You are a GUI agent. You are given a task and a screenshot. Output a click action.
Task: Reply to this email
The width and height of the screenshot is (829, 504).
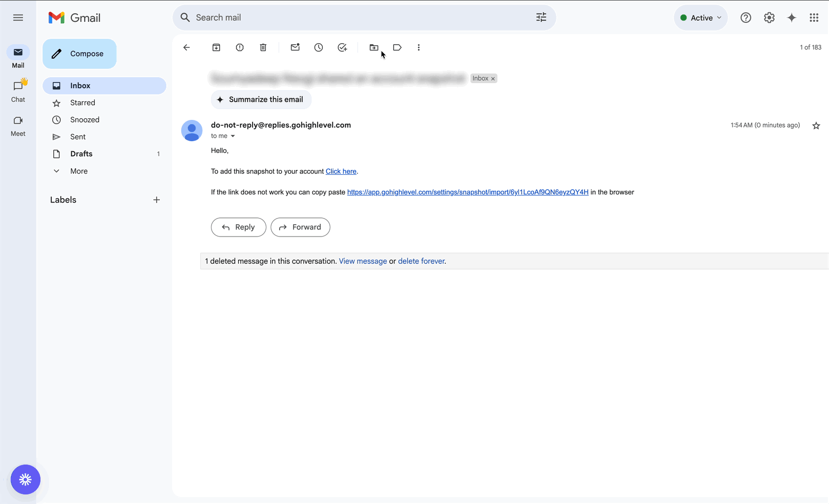tap(238, 227)
